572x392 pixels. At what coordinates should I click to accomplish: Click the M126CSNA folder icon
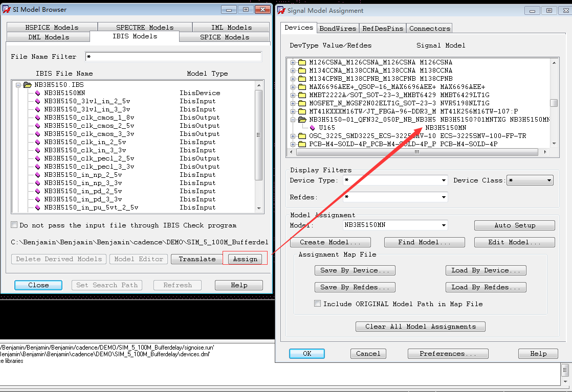click(302, 62)
